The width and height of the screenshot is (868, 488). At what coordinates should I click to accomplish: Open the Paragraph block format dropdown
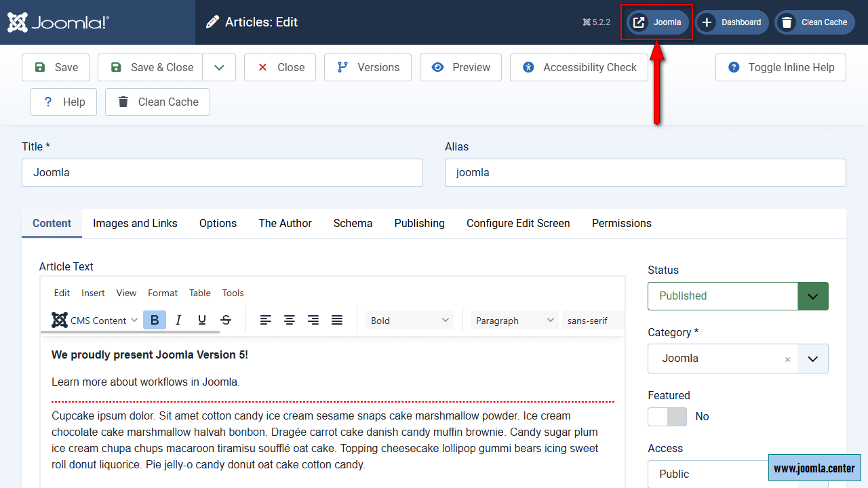[515, 320]
